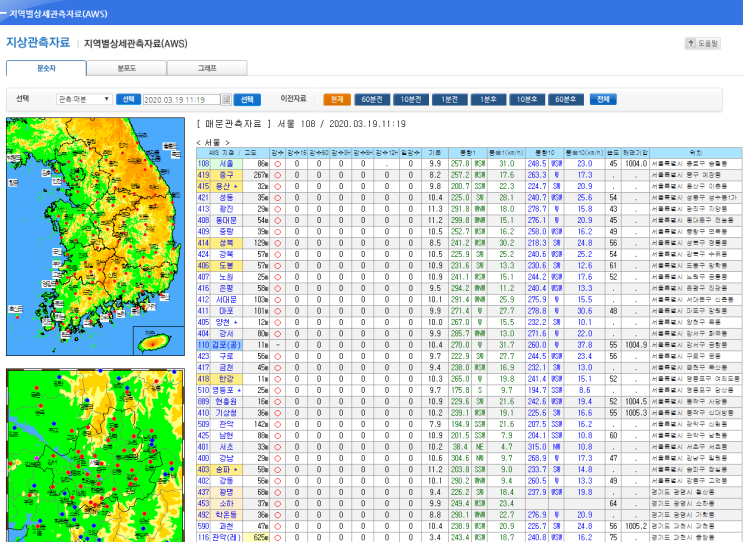Click the 1004.9 pressure value in 김포(공) row
The width and height of the screenshot is (743, 542).
(x=635, y=345)
